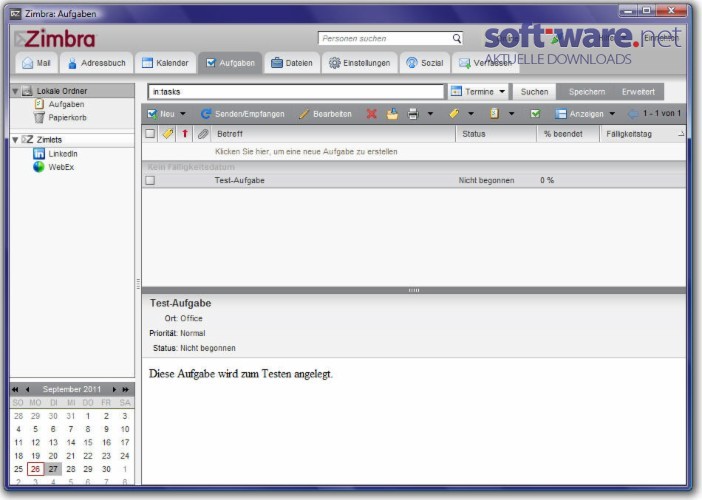Open the tag dropdown arrow
The width and height of the screenshot is (702, 500).
point(471,114)
